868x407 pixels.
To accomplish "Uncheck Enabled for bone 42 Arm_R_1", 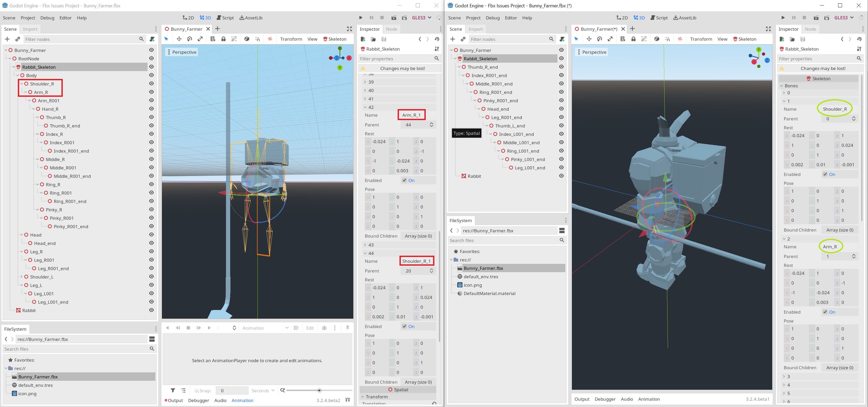I will [404, 180].
